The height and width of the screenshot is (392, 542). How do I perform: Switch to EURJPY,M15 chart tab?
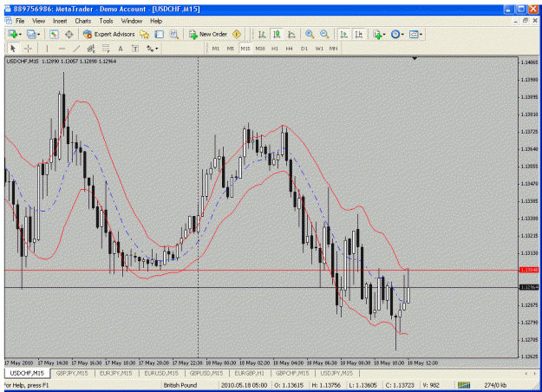coord(116,373)
